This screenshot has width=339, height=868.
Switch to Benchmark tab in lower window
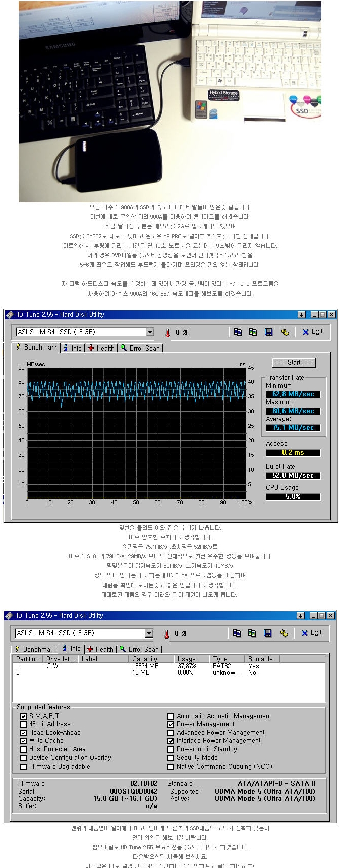tap(35, 649)
